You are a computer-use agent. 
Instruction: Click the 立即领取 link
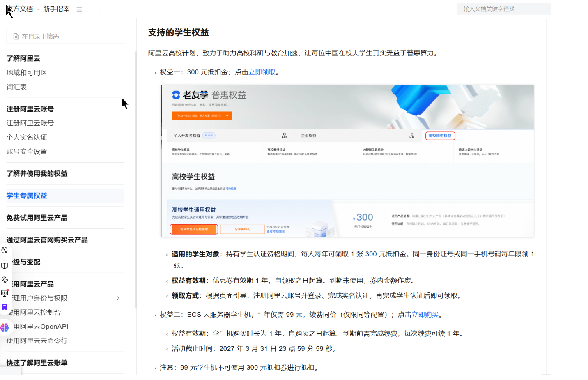(x=262, y=72)
